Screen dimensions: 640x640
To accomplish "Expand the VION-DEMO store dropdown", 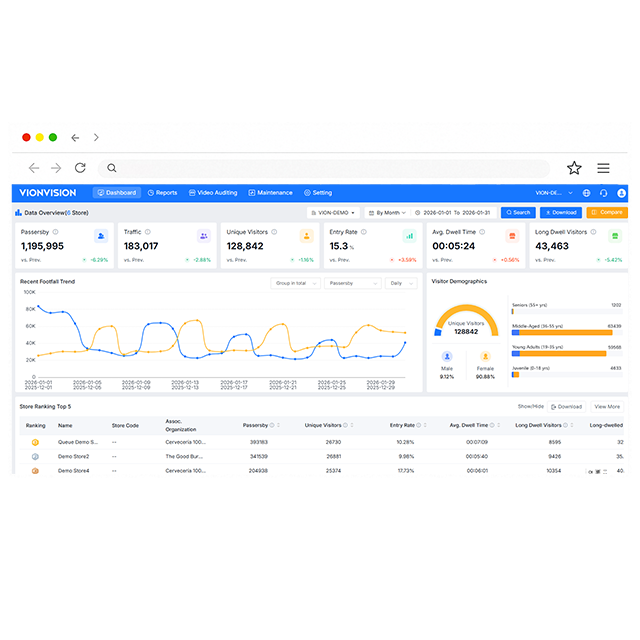I will (x=333, y=212).
